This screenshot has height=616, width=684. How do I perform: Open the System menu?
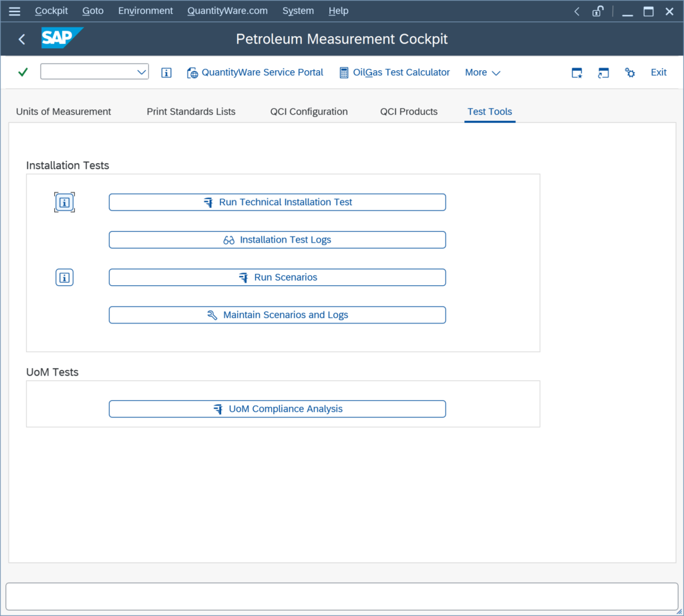298,11
